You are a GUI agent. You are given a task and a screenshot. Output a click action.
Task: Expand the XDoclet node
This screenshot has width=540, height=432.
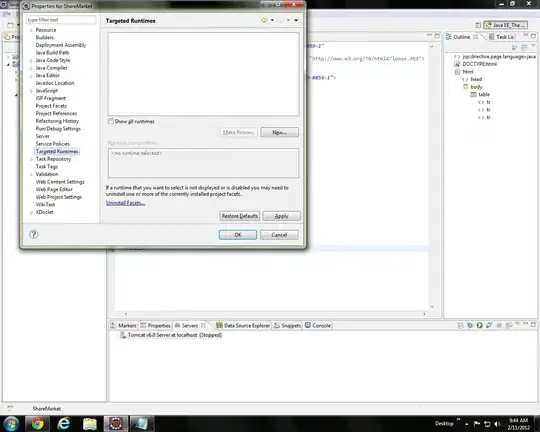(x=31, y=212)
